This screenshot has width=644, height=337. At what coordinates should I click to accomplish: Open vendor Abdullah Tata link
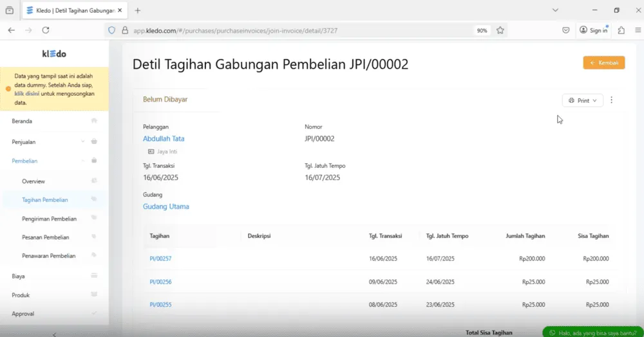click(x=164, y=138)
